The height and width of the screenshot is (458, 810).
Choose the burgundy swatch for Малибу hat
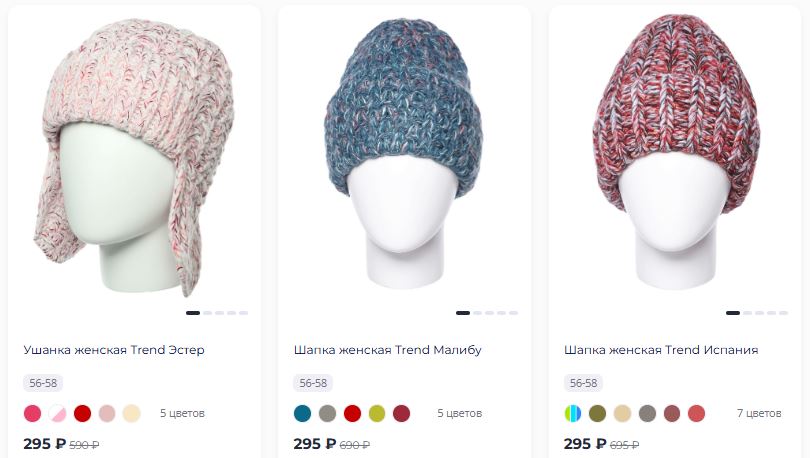tap(402, 414)
